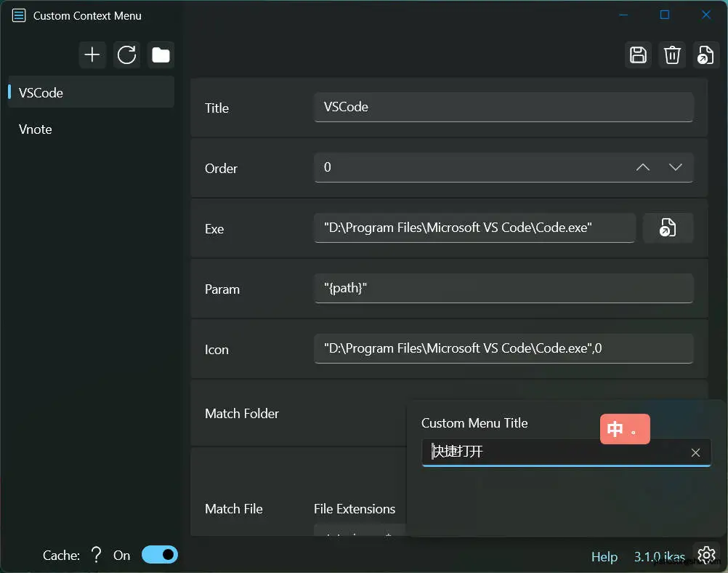
Task: Decrease Order value with down chevron
Action: click(x=675, y=167)
